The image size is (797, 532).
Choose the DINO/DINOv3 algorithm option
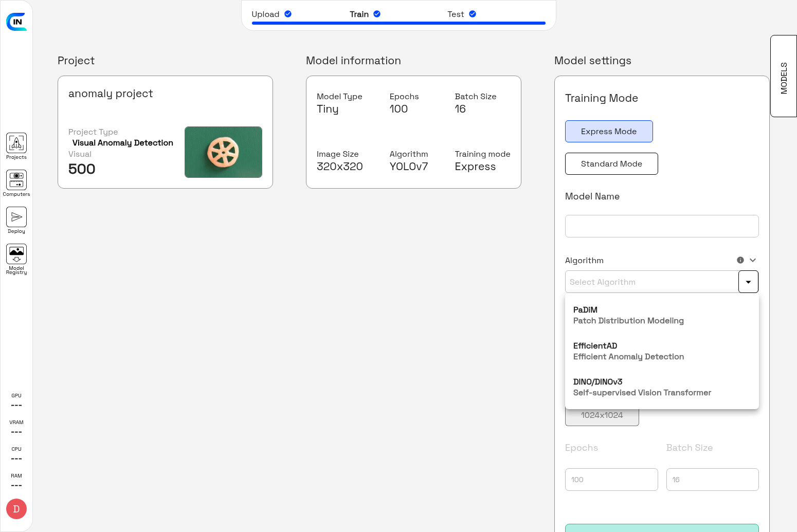642,387
